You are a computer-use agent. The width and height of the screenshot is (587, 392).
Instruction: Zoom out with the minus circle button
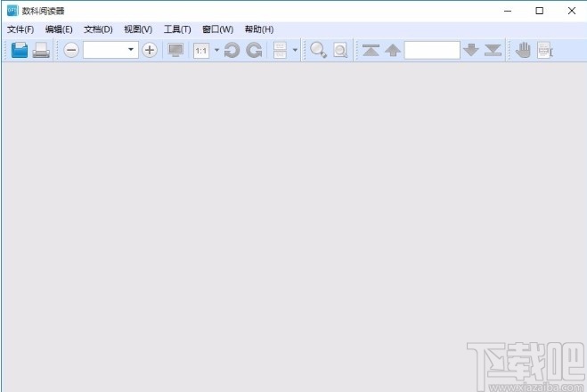71,50
